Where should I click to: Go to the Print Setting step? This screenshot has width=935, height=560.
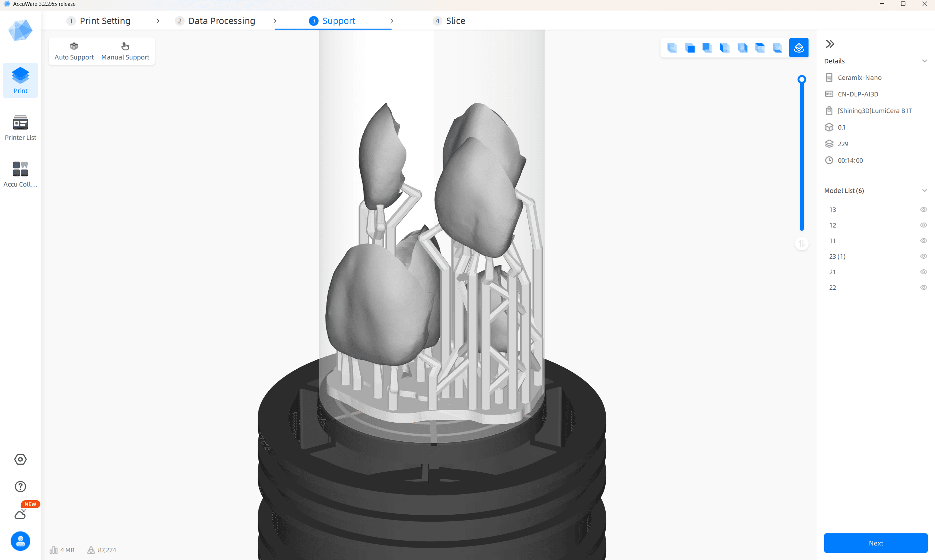(x=99, y=21)
